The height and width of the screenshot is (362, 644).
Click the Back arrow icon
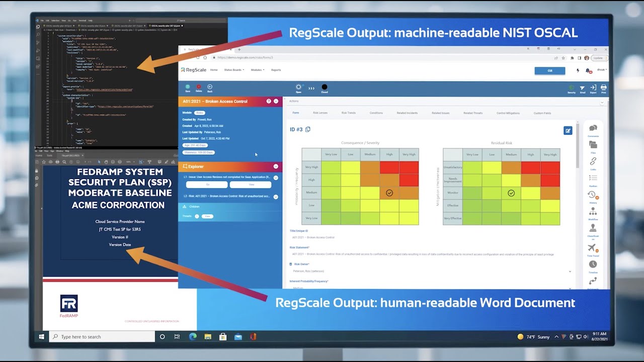click(x=210, y=87)
